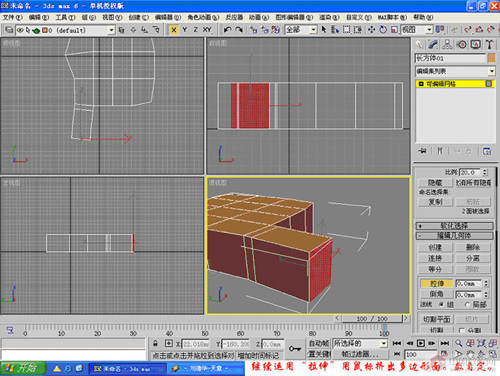Click the highlighted 拉伸 (Extrude) button

pyautogui.click(x=436, y=284)
